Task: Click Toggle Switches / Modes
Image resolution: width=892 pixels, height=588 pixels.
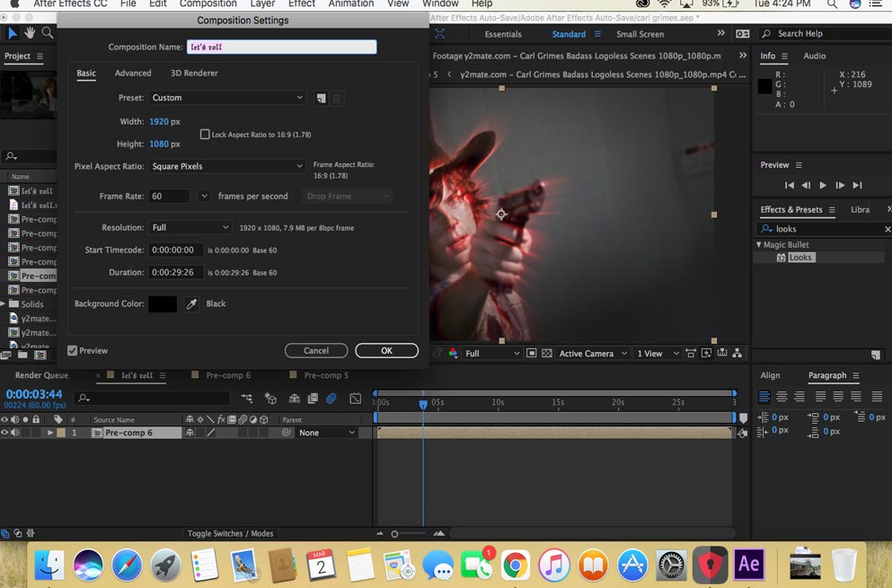Action: [x=230, y=533]
